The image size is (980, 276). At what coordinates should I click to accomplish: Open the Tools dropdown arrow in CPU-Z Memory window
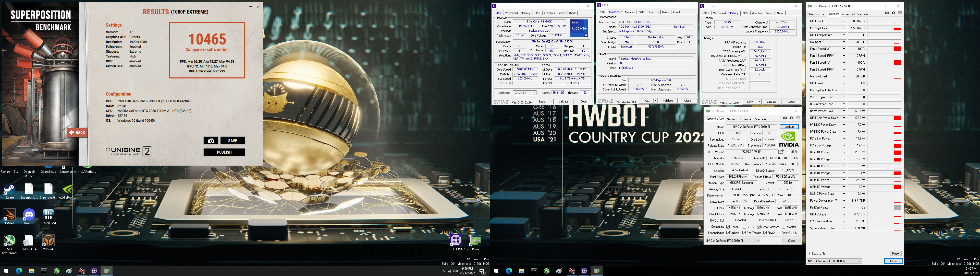click(759, 102)
